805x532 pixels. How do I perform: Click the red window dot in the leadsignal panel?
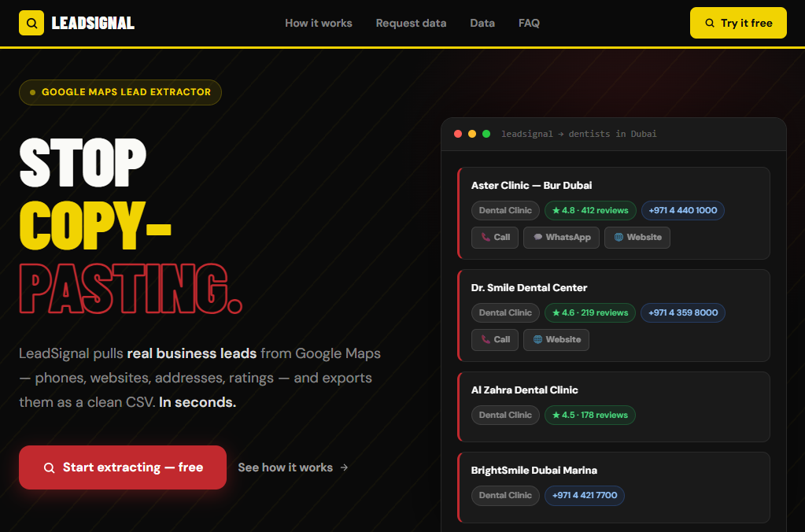click(x=458, y=134)
